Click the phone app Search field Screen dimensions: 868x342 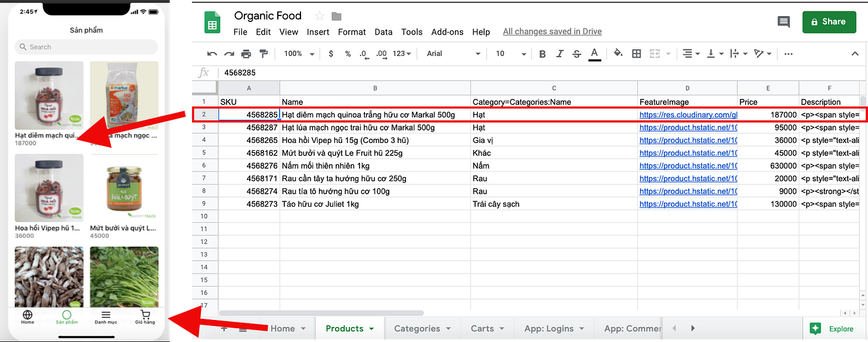(86, 46)
